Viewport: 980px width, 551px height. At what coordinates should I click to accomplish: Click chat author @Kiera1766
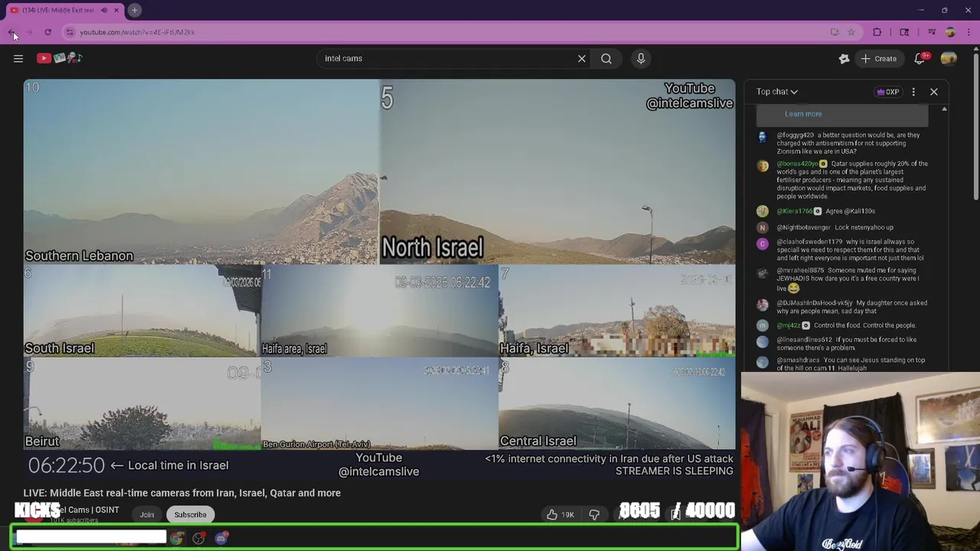point(795,211)
